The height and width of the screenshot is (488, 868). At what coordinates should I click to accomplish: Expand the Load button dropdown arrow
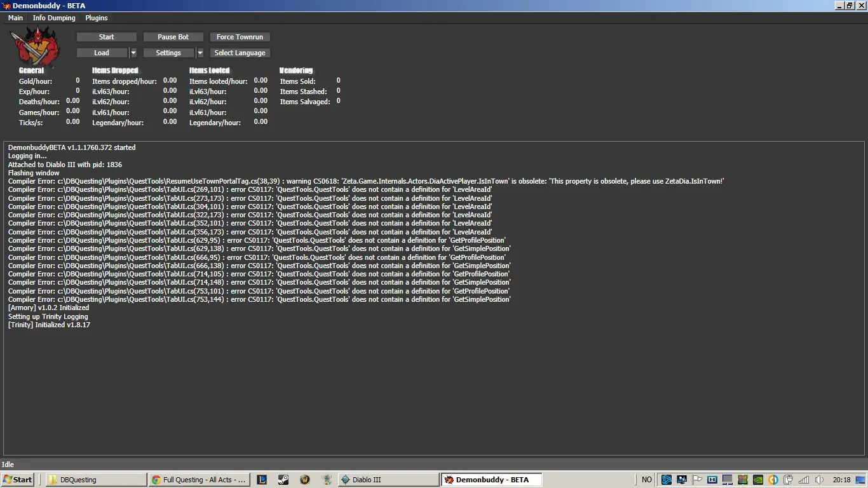point(133,53)
